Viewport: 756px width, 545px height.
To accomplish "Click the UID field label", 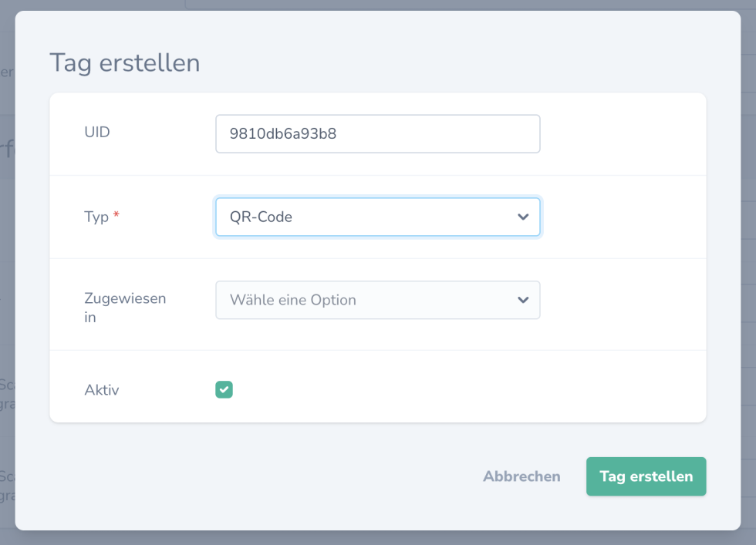I will coord(96,132).
